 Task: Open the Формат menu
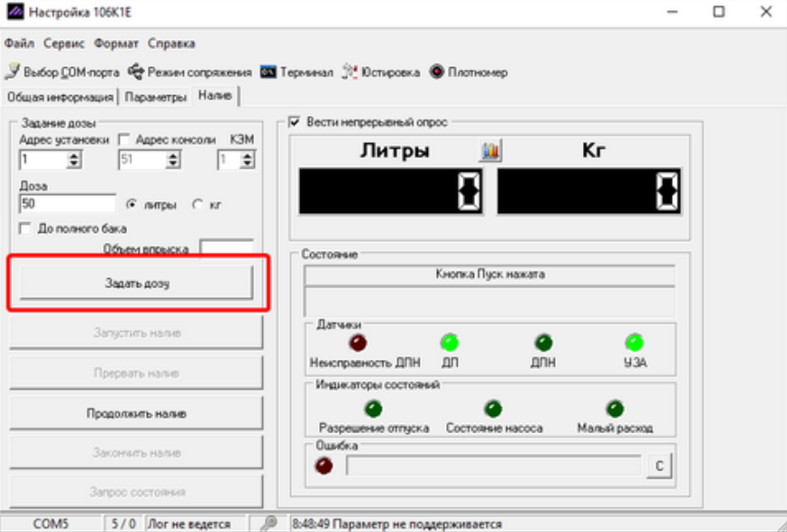[116, 44]
